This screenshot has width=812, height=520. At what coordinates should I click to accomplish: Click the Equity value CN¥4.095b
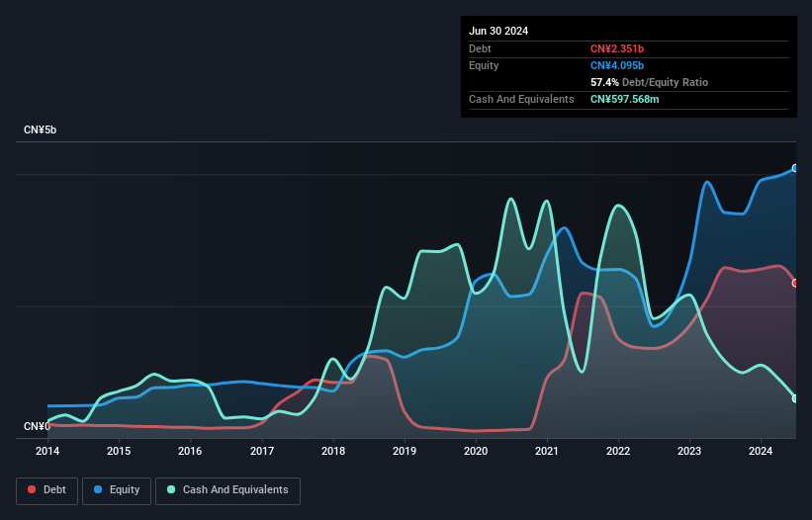pos(617,65)
